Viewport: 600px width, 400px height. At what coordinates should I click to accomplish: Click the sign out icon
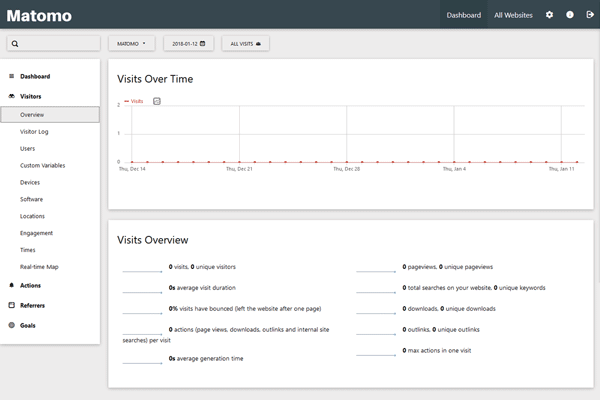point(588,15)
